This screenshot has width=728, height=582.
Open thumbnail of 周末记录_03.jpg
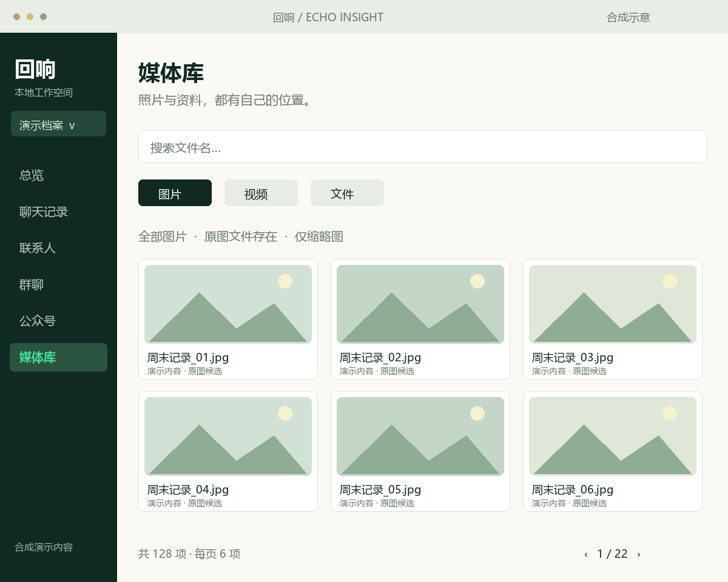pos(613,304)
